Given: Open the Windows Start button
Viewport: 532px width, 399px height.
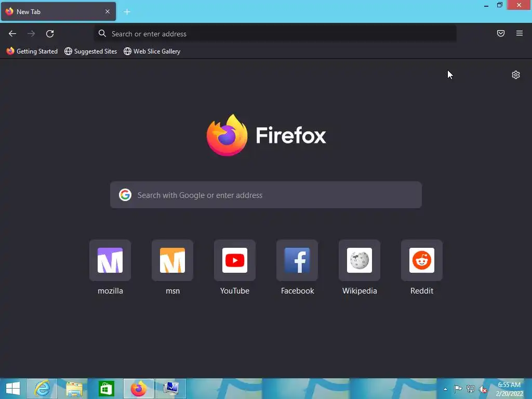Looking at the screenshot, I should pyautogui.click(x=13, y=389).
